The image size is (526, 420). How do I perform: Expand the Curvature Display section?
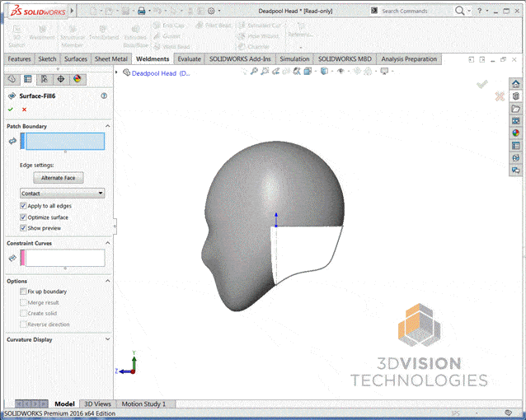point(108,339)
